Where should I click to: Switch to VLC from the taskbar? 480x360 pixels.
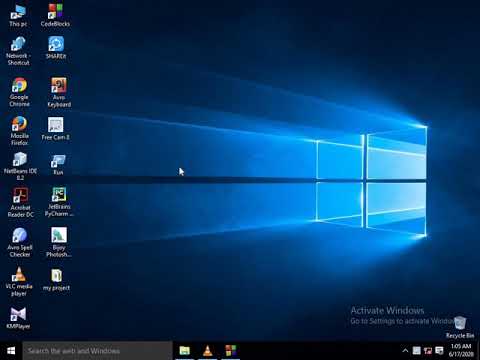tap(208, 351)
